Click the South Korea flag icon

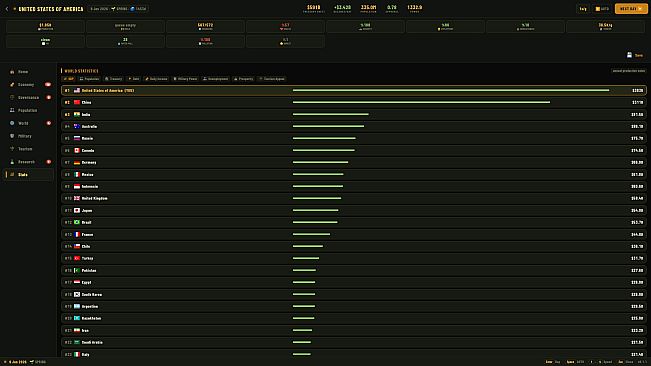77,294
